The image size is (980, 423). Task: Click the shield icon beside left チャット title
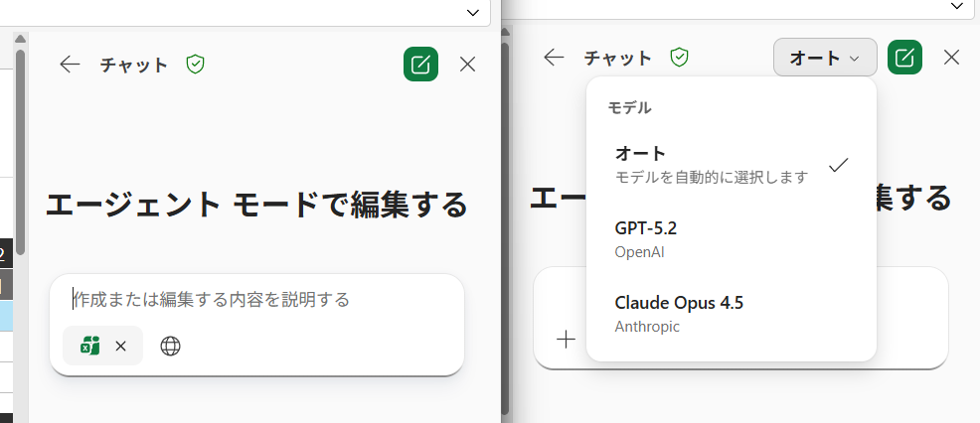pyautogui.click(x=195, y=65)
